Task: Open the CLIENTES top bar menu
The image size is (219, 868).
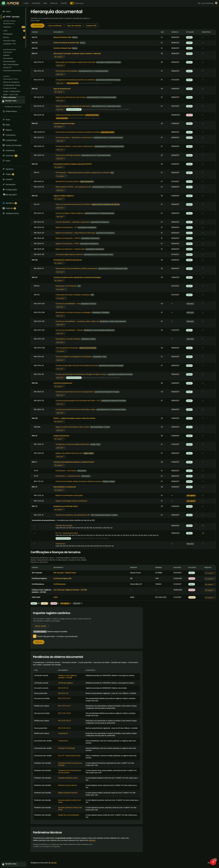Action: (x=63, y=3)
